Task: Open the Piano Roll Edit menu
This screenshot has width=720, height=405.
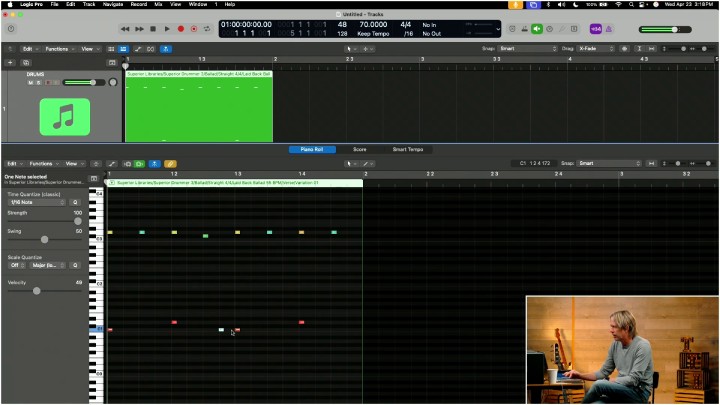Action: click(15, 164)
